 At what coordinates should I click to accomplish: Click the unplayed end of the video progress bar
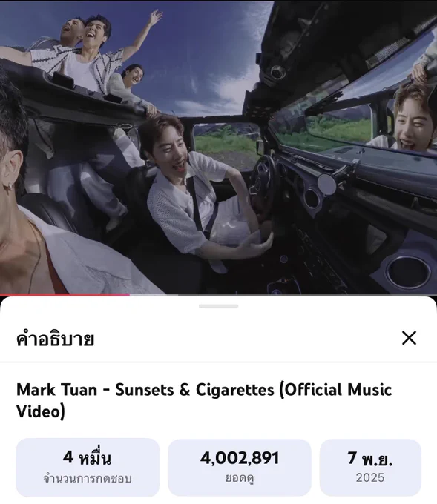pos(307,294)
